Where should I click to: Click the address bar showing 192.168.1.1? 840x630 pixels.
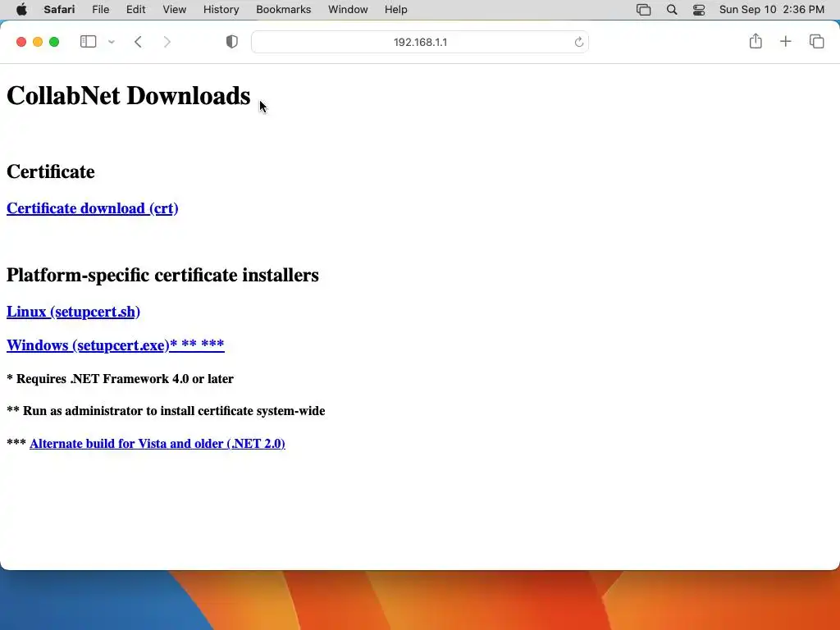[420, 42]
